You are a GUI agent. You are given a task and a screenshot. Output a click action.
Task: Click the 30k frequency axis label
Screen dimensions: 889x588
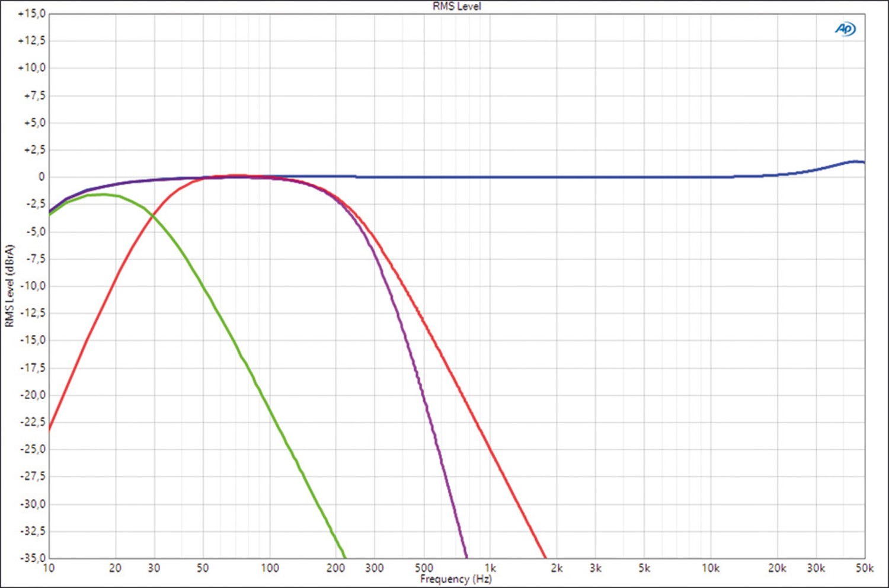(x=816, y=568)
